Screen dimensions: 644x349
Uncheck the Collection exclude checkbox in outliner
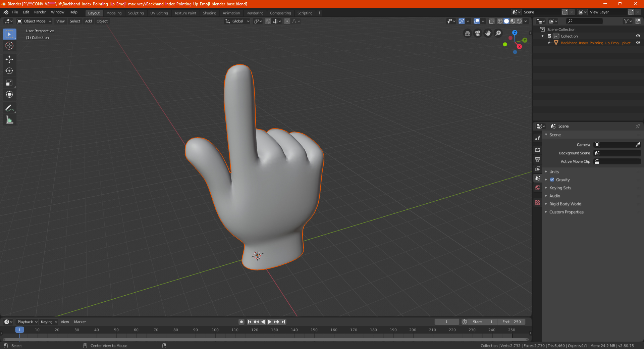tap(549, 36)
